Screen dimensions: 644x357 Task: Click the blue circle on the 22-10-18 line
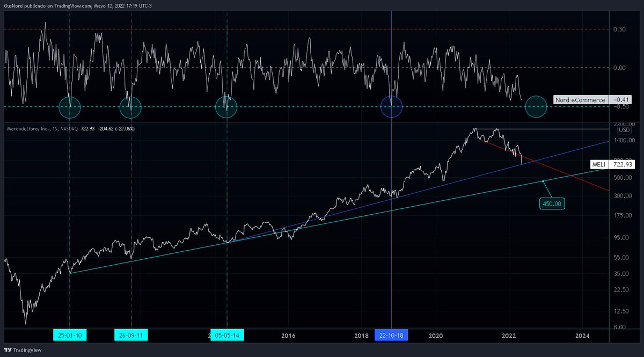pos(391,106)
